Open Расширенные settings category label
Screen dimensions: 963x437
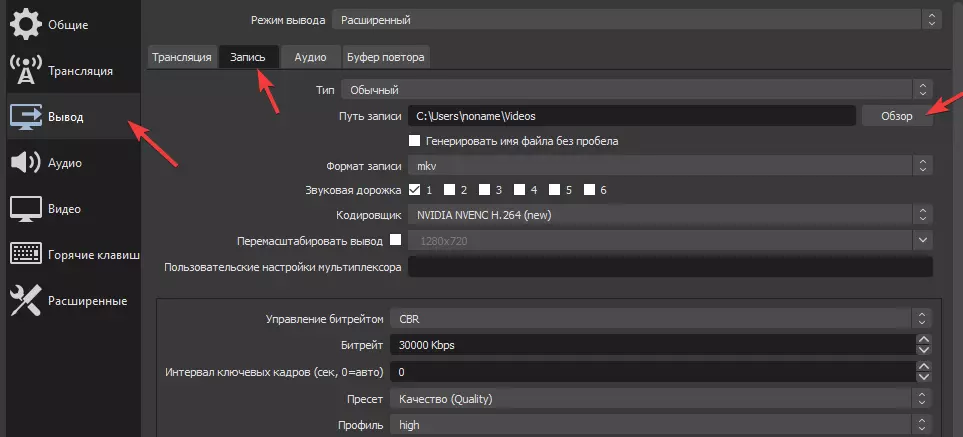88,301
